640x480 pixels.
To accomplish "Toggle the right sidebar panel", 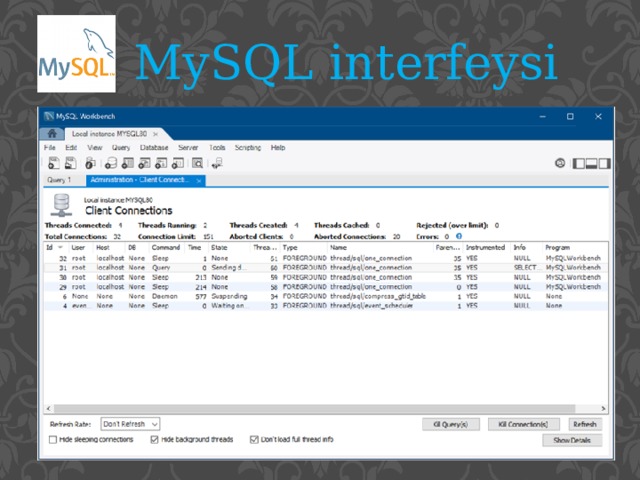I will pos(604,164).
